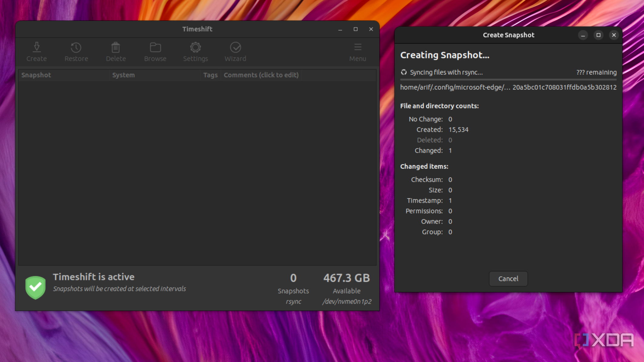The image size is (644, 362).
Task: Click the '/dev/nvme0n1p2' device label
Action: [347, 301]
